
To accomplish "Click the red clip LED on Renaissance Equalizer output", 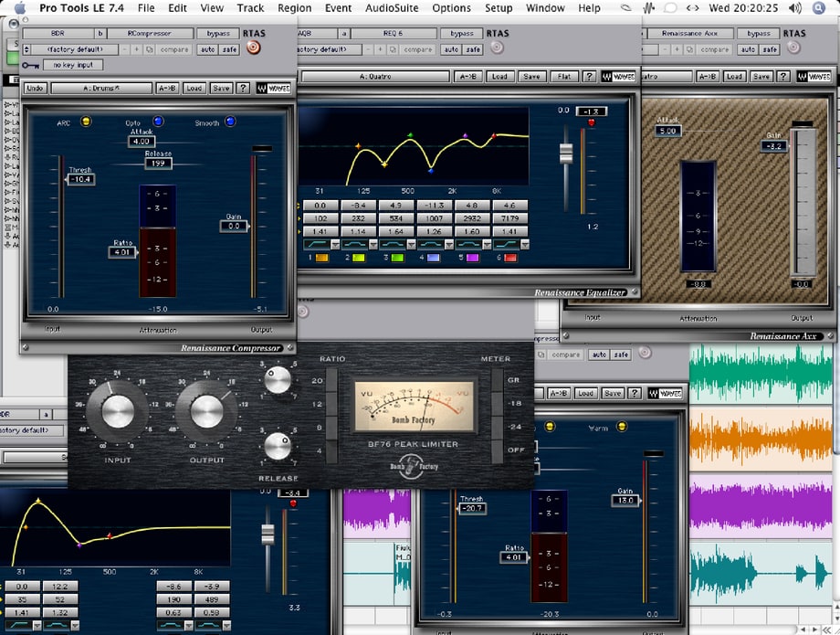I will coord(592,122).
